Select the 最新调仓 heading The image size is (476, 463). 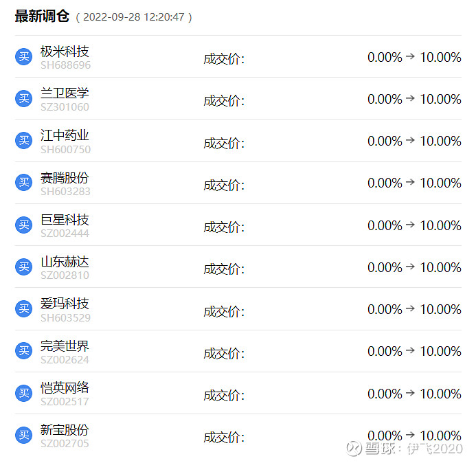point(42,16)
